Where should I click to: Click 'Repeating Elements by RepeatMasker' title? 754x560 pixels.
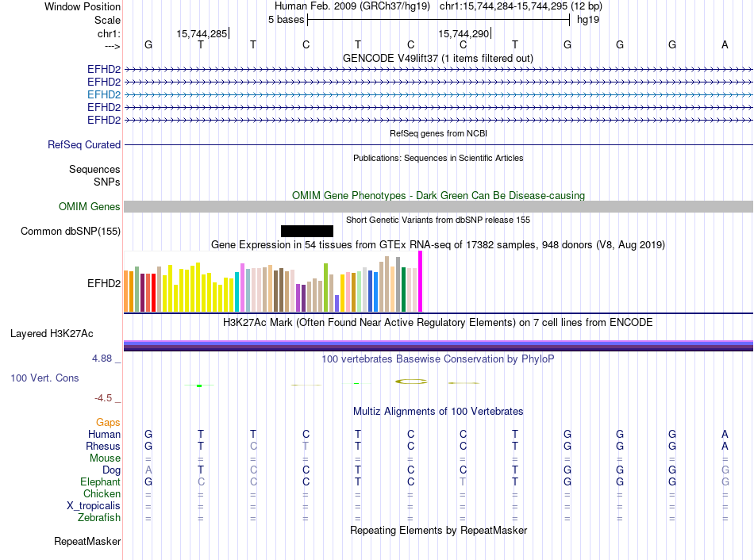(438, 530)
